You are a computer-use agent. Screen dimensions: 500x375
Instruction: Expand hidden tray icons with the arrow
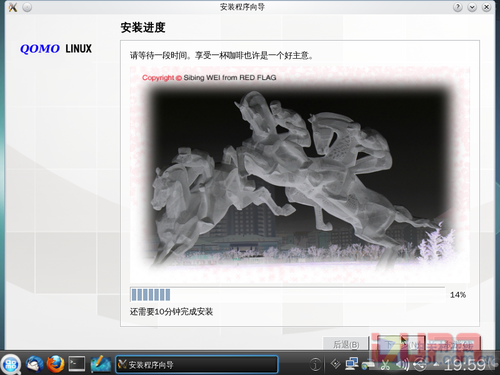pos(436,365)
